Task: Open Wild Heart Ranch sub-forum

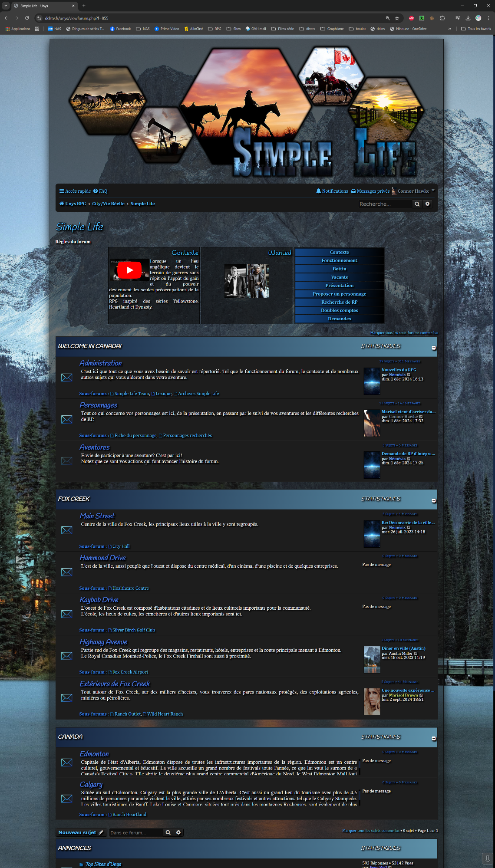Action: 165,714
